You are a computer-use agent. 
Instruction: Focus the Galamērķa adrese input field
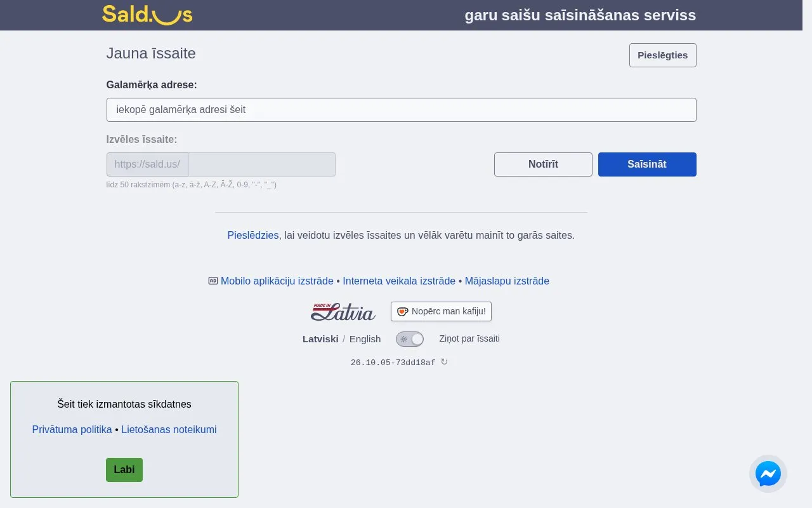(401, 110)
